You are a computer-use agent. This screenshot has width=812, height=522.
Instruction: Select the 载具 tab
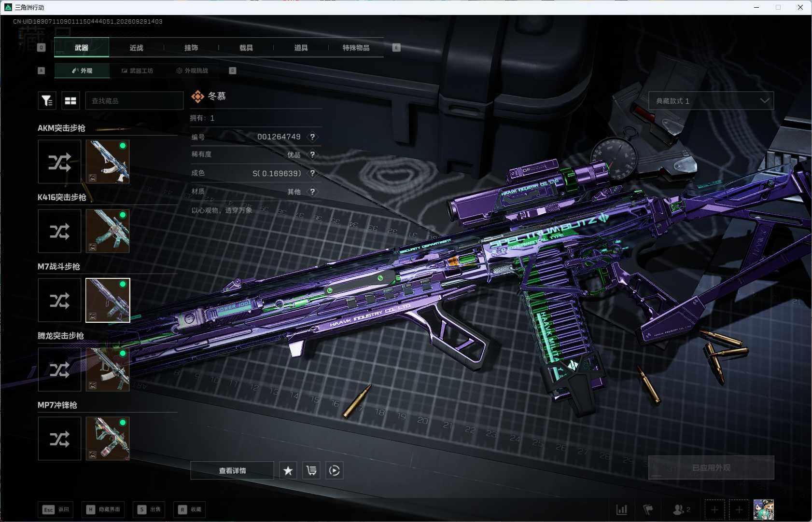pos(246,47)
